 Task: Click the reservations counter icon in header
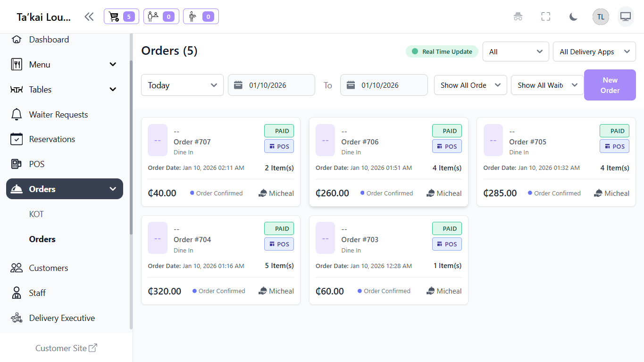[x=161, y=17]
